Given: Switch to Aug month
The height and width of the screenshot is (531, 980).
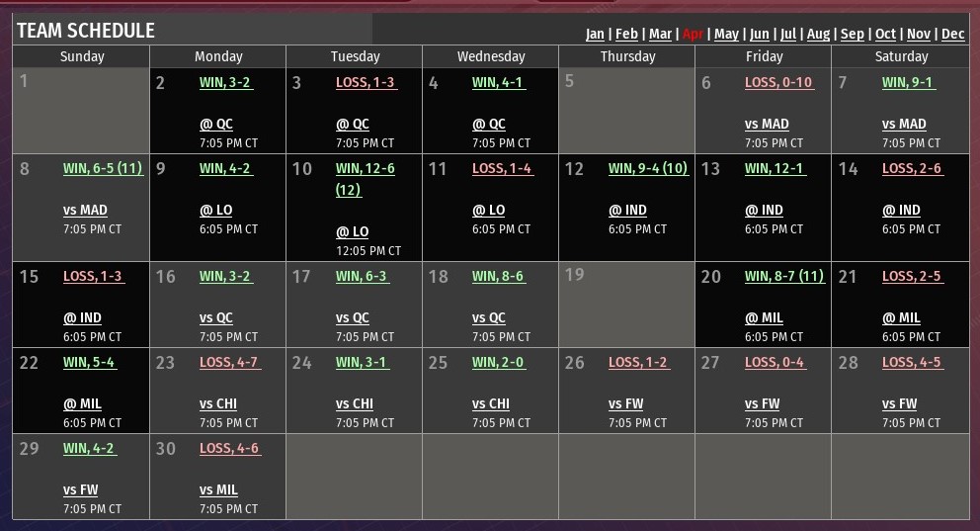Looking at the screenshot, I should pos(818,34).
